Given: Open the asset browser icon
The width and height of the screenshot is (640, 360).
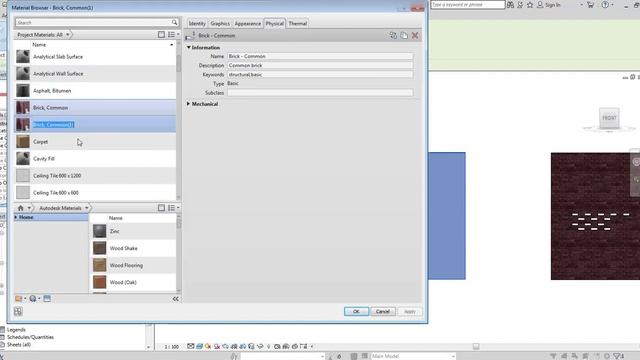Looking at the screenshot, I should [x=47, y=299].
